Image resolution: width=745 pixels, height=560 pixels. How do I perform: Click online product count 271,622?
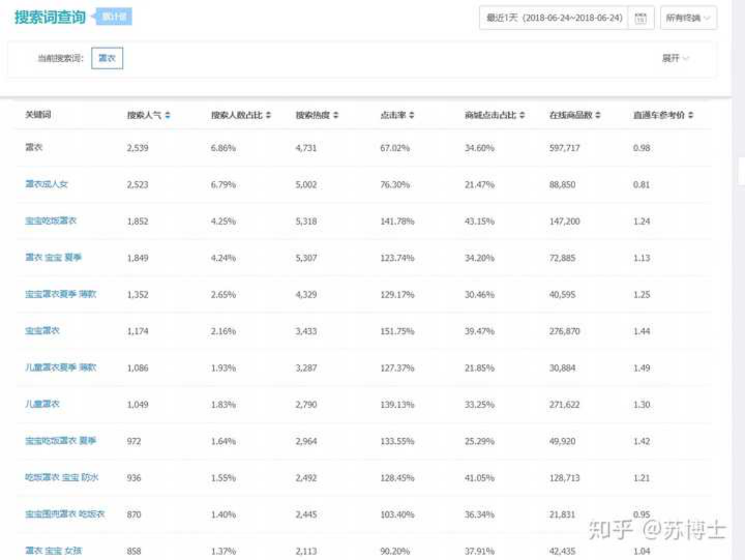564,404
